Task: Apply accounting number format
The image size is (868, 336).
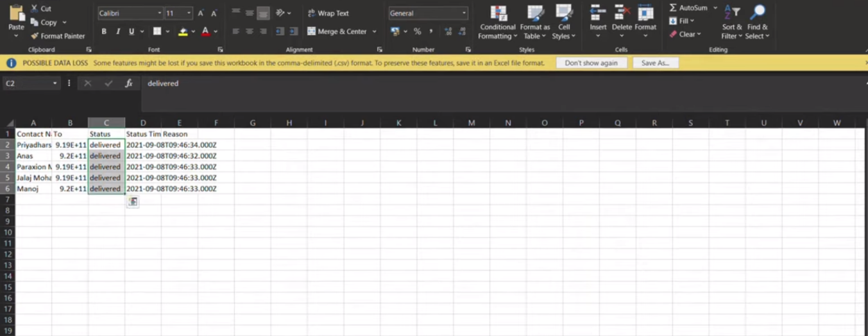Action: (x=395, y=31)
